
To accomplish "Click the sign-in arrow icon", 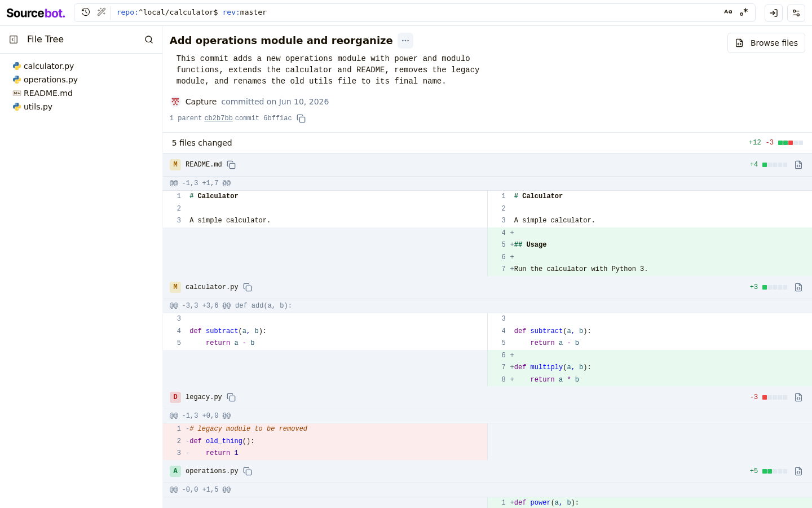I will tap(774, 13).
